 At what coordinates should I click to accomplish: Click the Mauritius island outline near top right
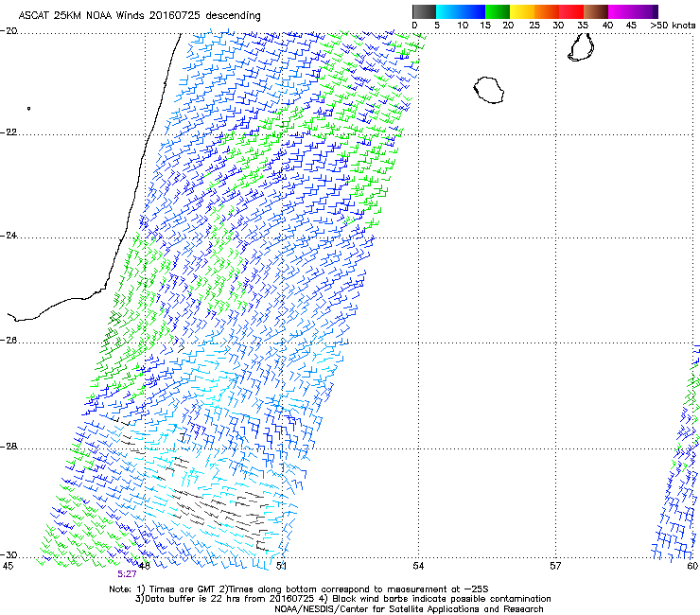[581, 47]
